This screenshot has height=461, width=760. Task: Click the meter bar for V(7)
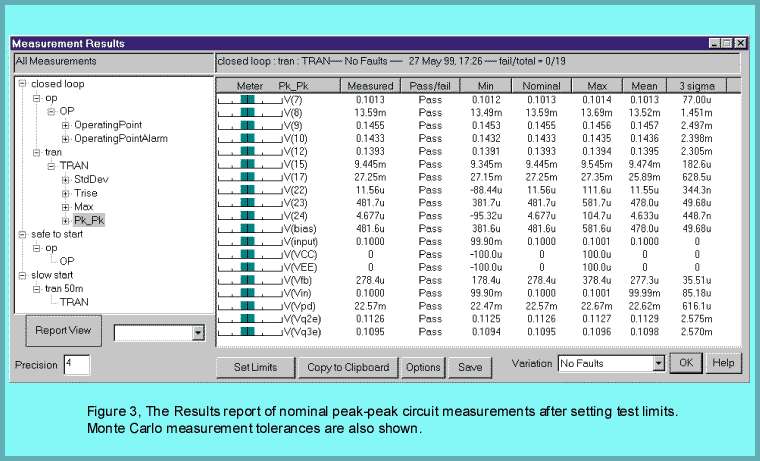(246, 100)
